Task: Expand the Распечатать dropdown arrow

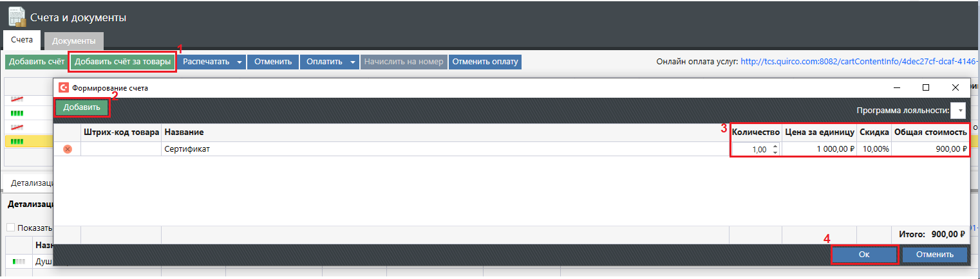Action: click(x=239, y=62)
